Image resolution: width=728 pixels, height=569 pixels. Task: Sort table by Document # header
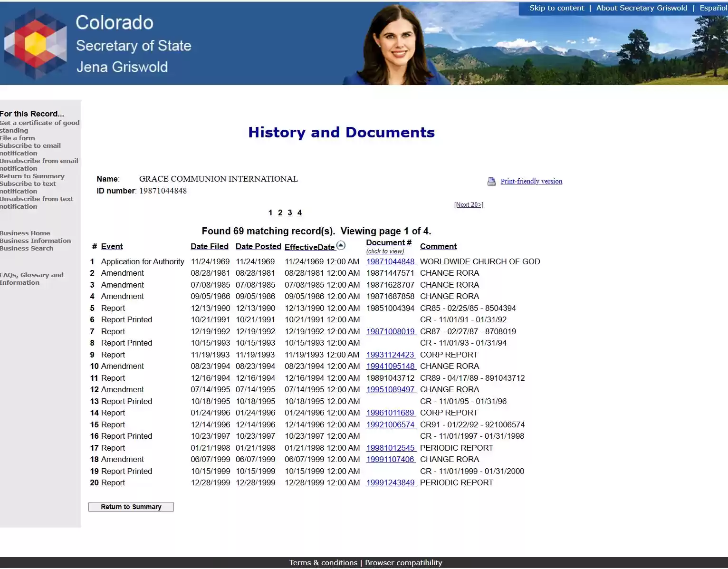coord(389,242)
